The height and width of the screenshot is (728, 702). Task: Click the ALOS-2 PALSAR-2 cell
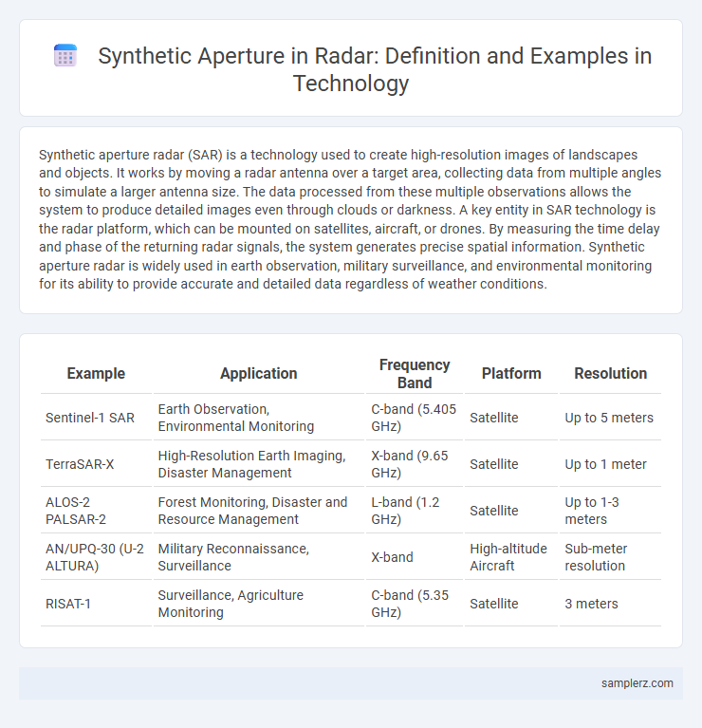coord(96,511)
